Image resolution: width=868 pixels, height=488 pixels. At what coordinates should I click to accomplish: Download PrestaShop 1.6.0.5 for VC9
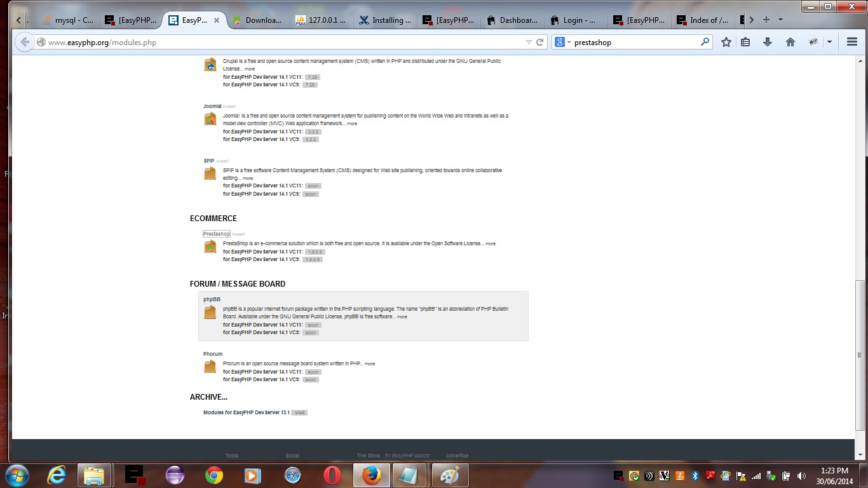tap(313, 259)
